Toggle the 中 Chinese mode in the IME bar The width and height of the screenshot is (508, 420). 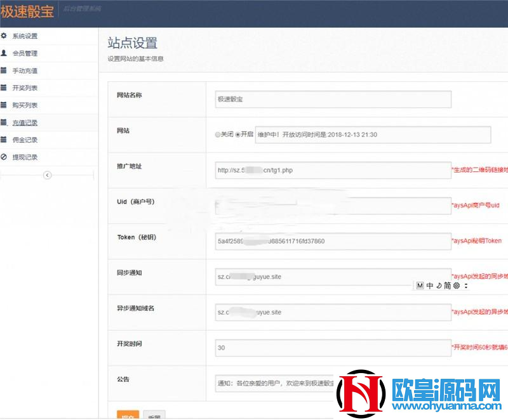(430, 285)
